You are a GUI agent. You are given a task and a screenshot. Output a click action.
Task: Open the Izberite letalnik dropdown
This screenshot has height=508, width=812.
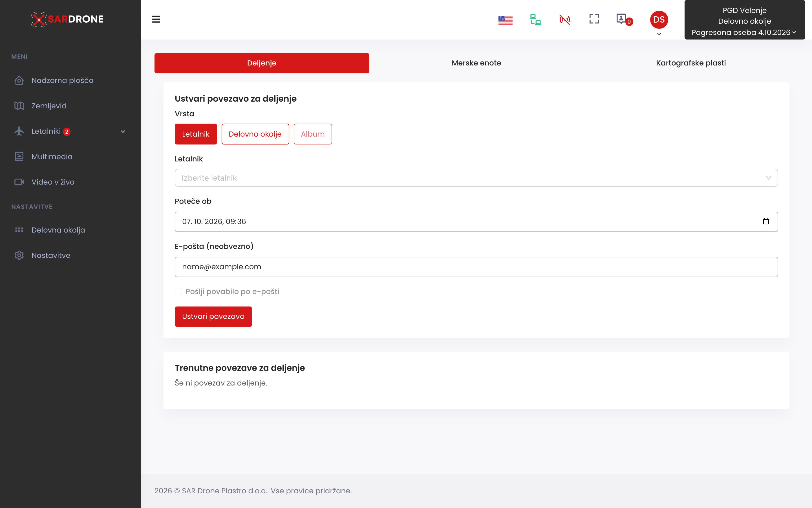(x=476, y=178)
